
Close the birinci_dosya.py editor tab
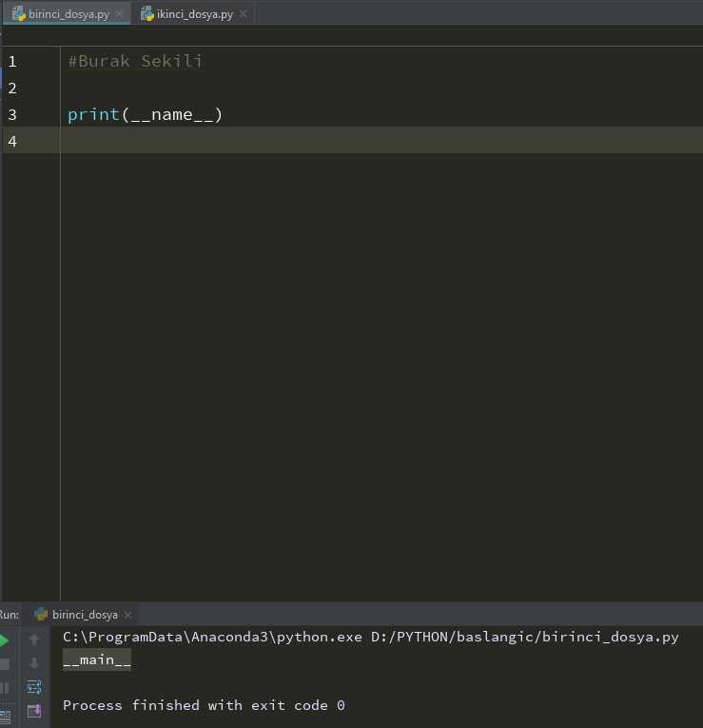[119, 14]
